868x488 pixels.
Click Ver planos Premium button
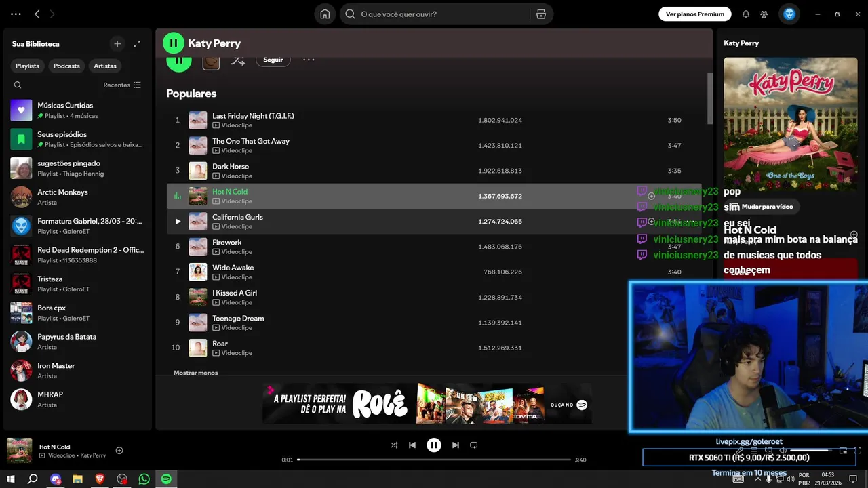tap(695, 14)
